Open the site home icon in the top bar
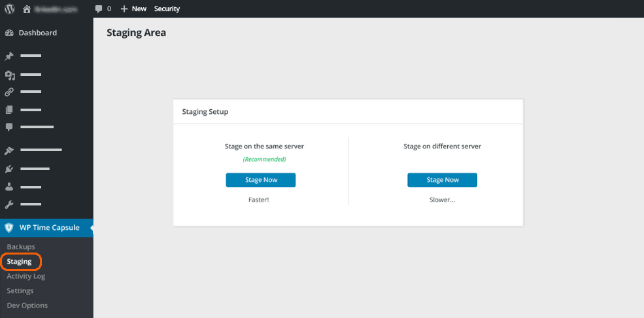This screenshot has width=644, height=318. [x=27, y=9]
